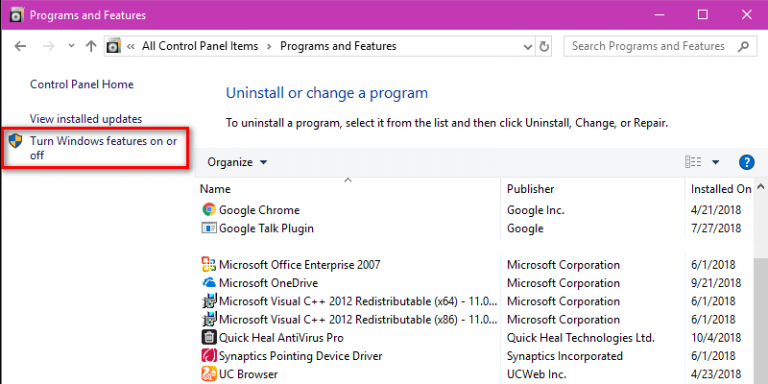Sort by the Installed On column header
768x384 pixels.
pyautogui.click(x=720, y=189)
